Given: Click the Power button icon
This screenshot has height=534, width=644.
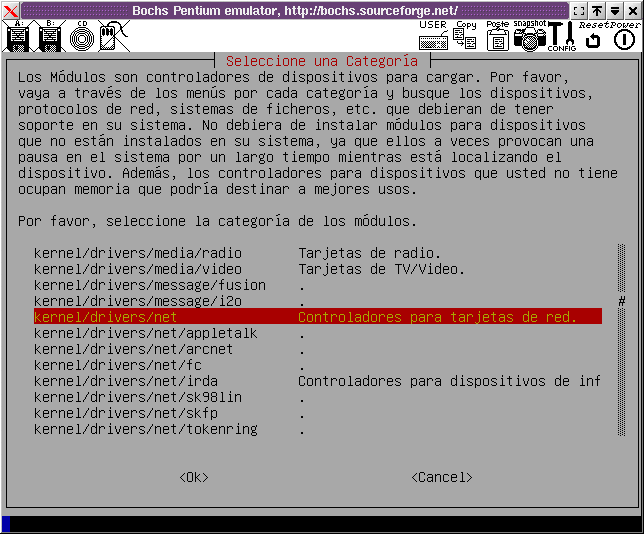Looking at the screenshot, I should (x=624, y=39).
